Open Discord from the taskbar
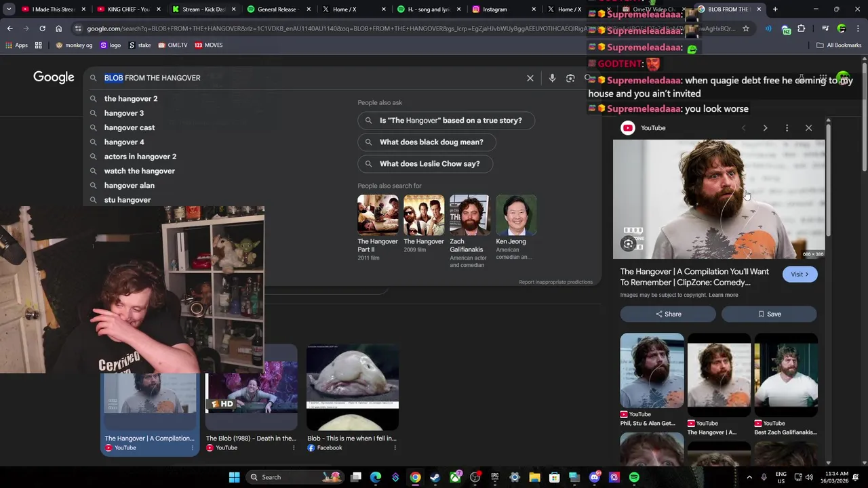 click(595, 477)
